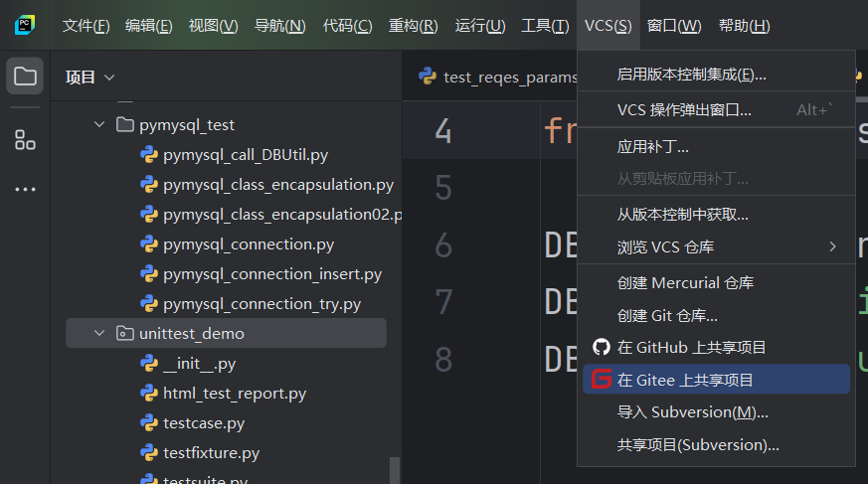The width and height of the screenshot is (868, 484).
Task: Click Python icon beside pymysql_call_DBUtil.py
Action: [x=149, y=155]
